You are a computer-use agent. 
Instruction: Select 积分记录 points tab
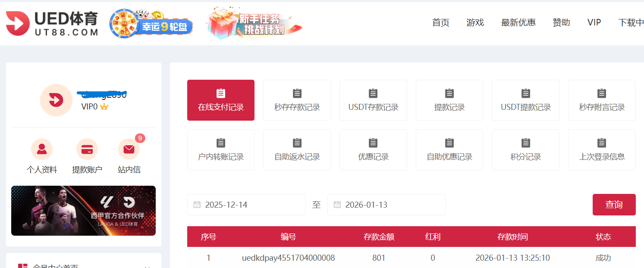coord(525,150)
